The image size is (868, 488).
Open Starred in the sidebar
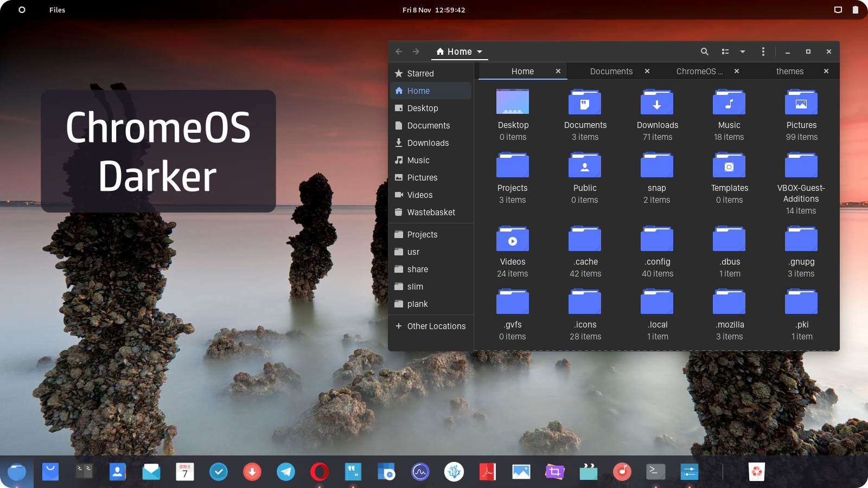click(431, 73)
